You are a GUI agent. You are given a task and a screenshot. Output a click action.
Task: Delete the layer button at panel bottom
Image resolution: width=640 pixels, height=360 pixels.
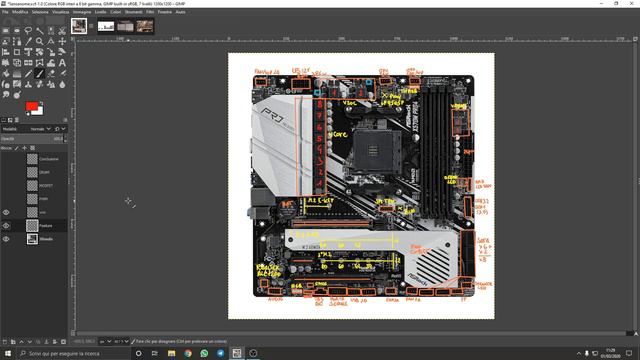pyautogui.click(x=63, y=342)
